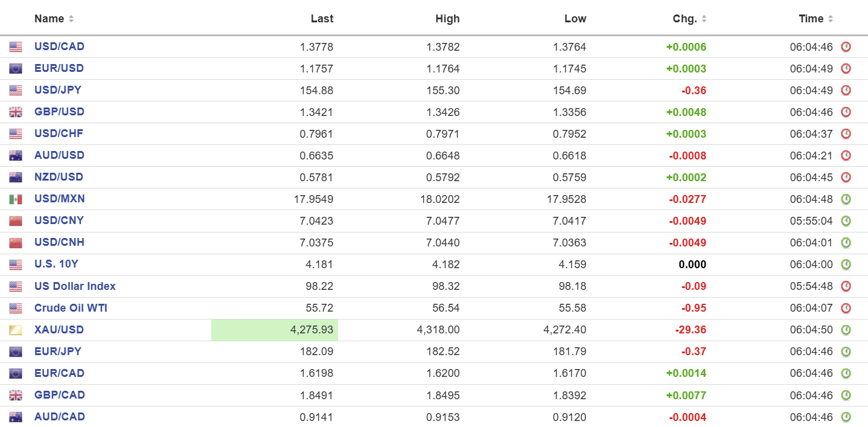
Task: Click the China flag icon beside USD/CNY
Action: [x=16, y=221]
